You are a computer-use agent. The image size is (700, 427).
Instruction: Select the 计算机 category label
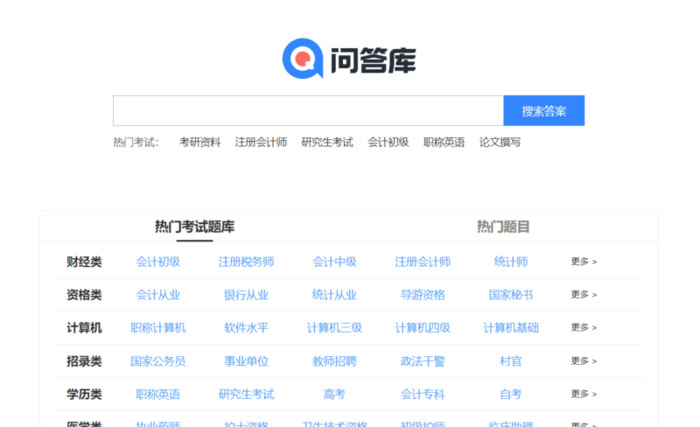84,328
